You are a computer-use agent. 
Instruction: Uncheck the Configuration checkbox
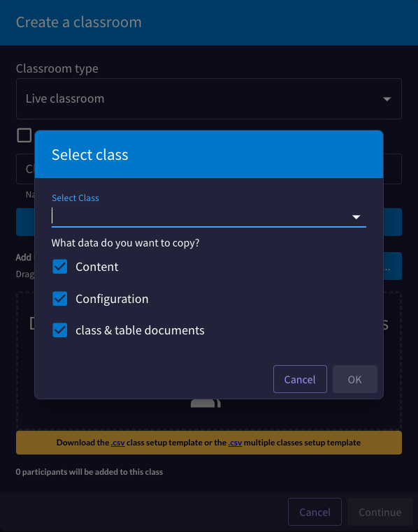tap(60, 299)
